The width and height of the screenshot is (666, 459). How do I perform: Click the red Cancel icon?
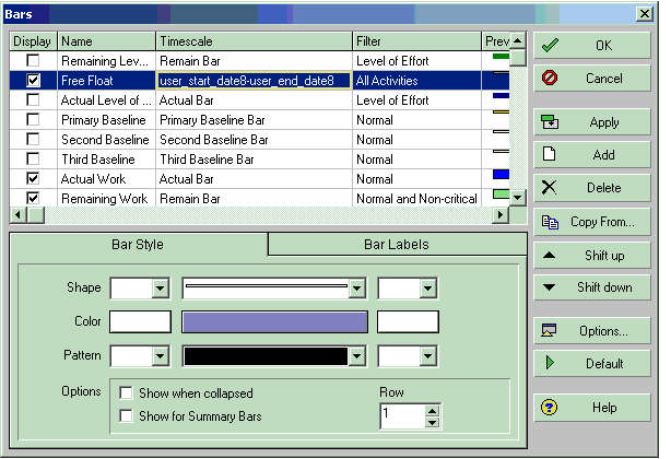549,78
